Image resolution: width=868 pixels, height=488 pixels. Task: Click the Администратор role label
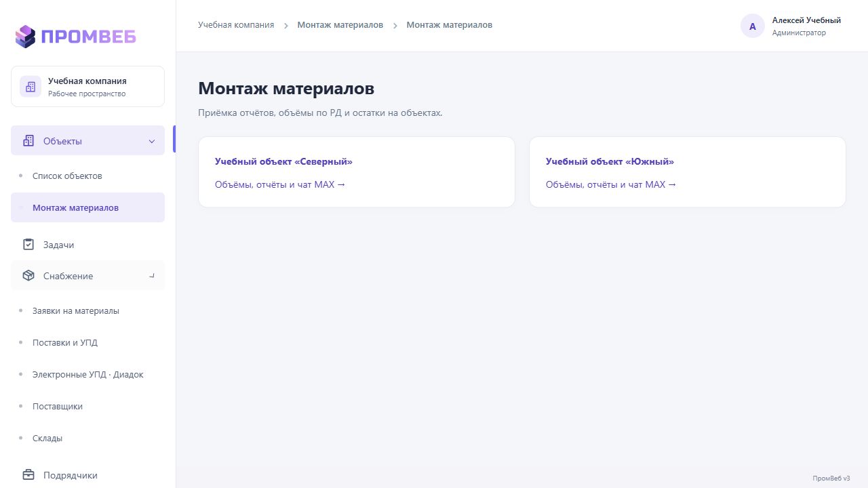[799, 33]
